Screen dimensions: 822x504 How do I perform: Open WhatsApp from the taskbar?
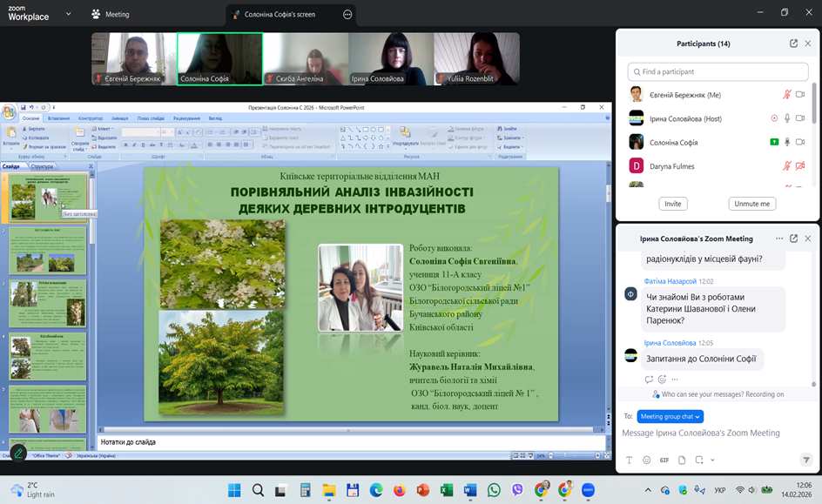494,490
